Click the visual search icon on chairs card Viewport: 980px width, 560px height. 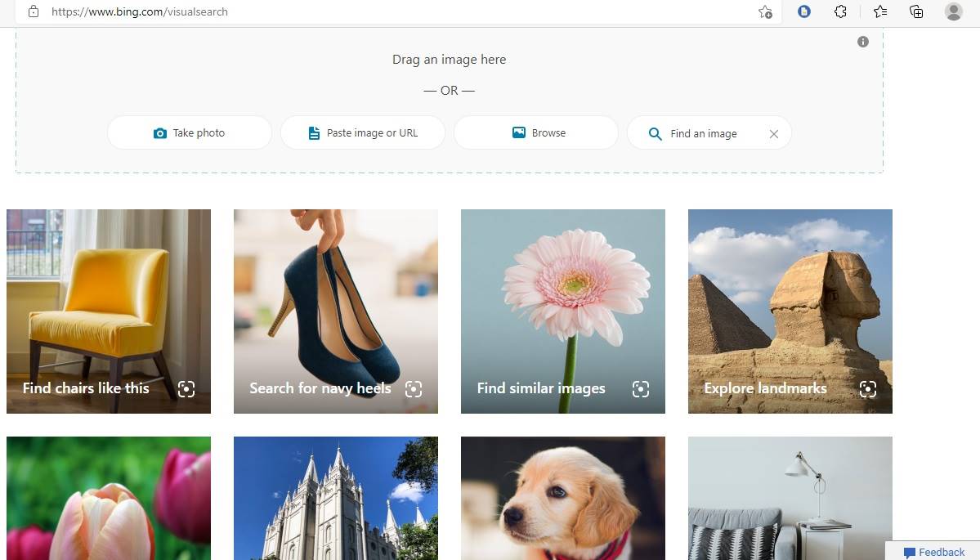186,389
